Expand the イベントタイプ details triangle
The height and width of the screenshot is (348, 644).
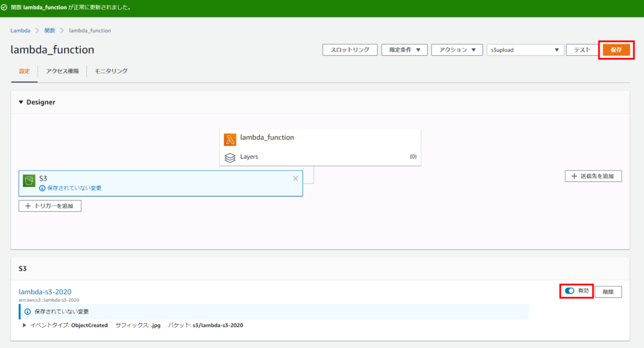[25, 325]
